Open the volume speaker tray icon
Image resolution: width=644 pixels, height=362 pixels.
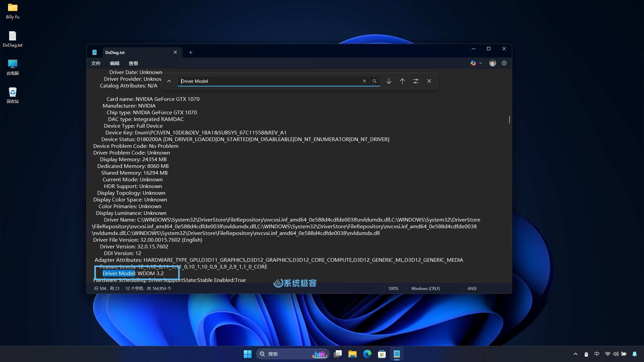point(615,354)
